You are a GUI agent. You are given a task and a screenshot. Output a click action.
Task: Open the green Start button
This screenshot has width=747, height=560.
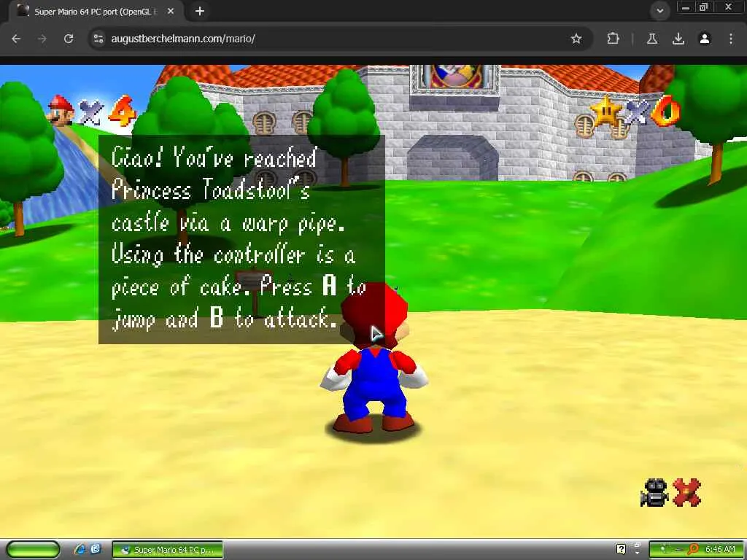click(32, 550)
